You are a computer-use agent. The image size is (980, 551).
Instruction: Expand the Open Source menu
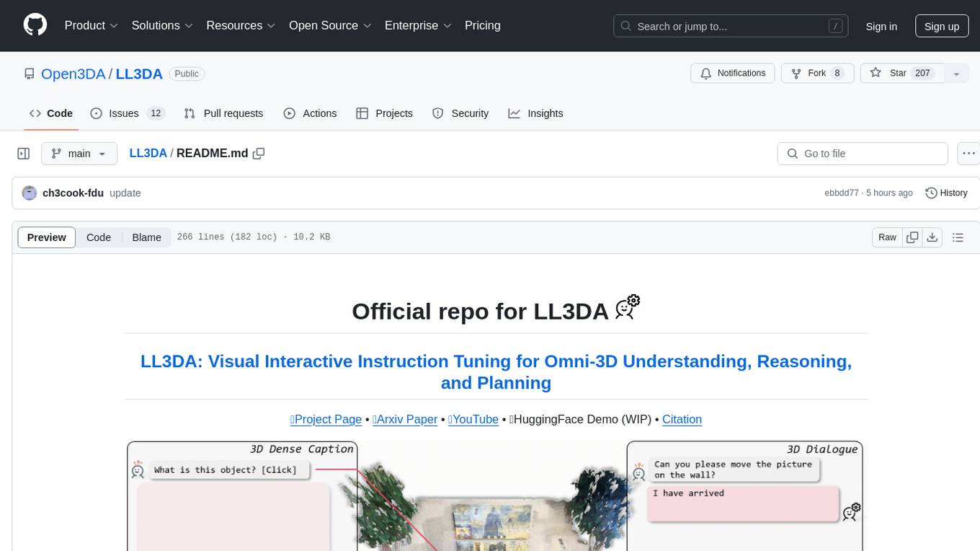tap(330, 25)
